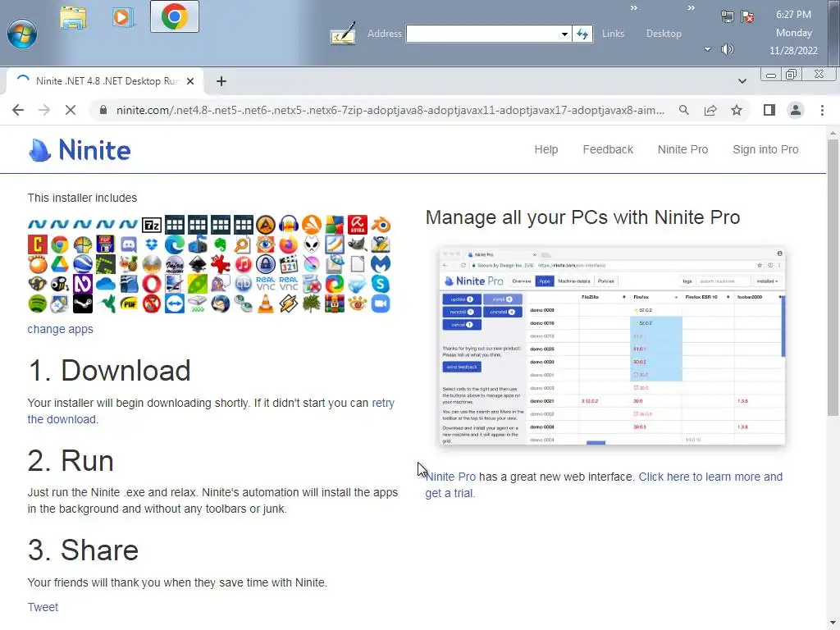Click the Discord icon
The image size is (840, 630).
click(x=129, y=244)
